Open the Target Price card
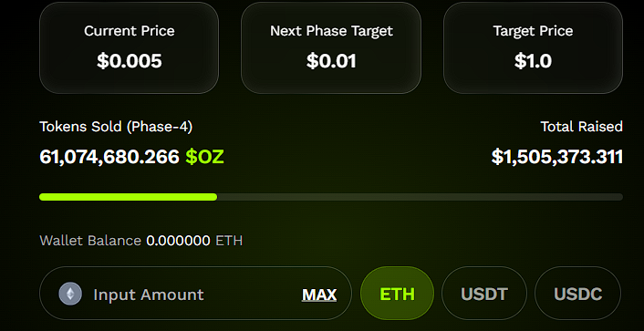The image size is (644, 331). 533,48
